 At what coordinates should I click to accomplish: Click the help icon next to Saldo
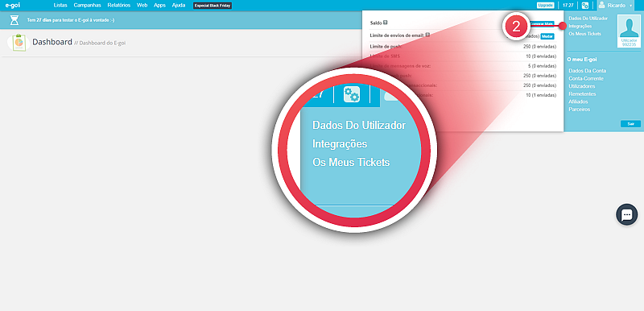[386, 23]
